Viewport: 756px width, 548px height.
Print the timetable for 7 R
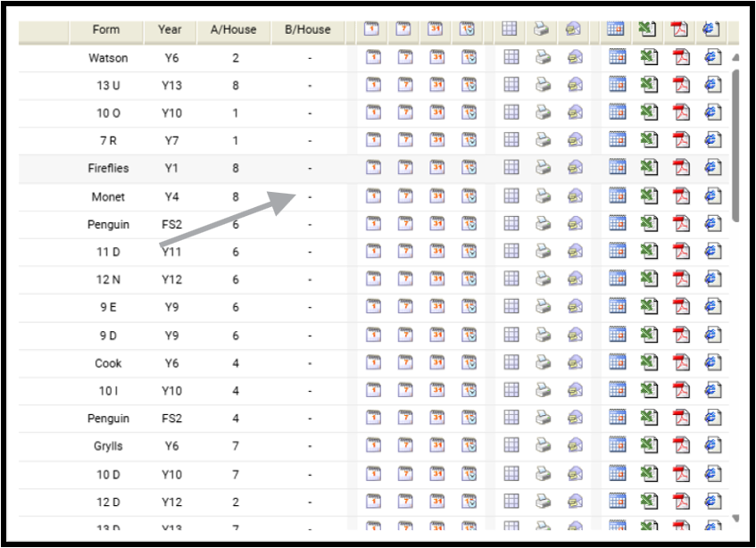click(x=542, y=141)
